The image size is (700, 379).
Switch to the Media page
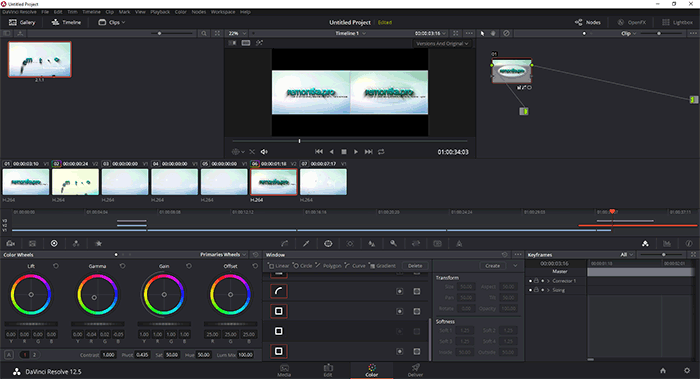click(x=284, y=371)
